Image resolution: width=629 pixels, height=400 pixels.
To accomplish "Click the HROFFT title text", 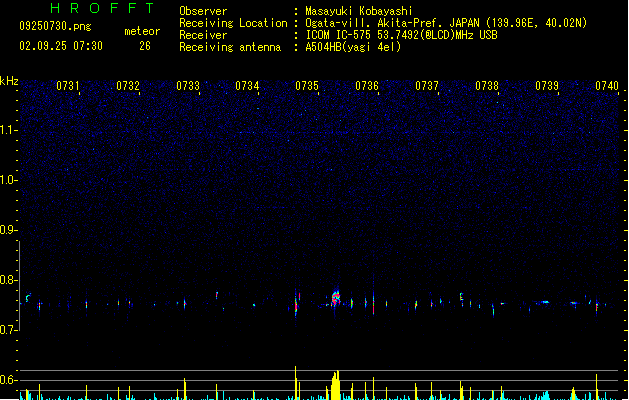I will coord(102,8).
